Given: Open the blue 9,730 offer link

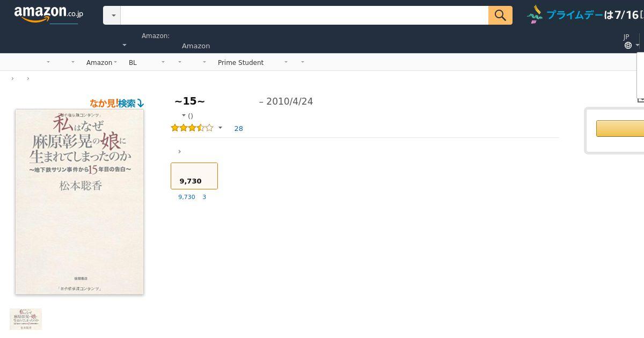Looking at the screenshot, I should pos(187,197).
